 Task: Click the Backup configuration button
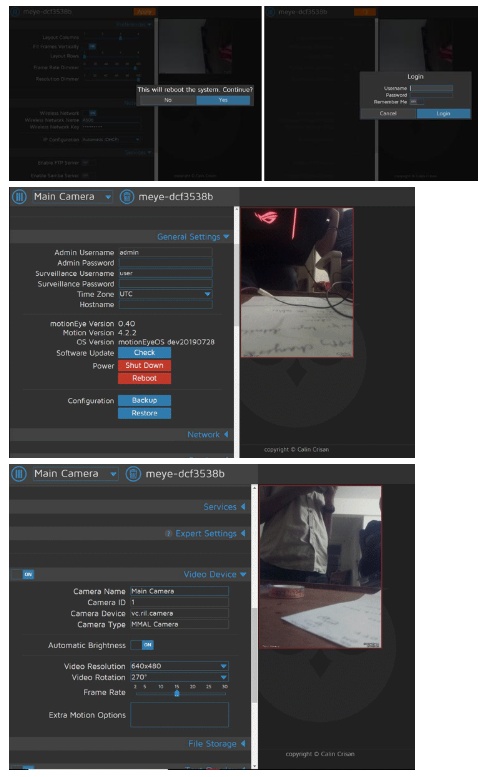[x=144, y=400]
